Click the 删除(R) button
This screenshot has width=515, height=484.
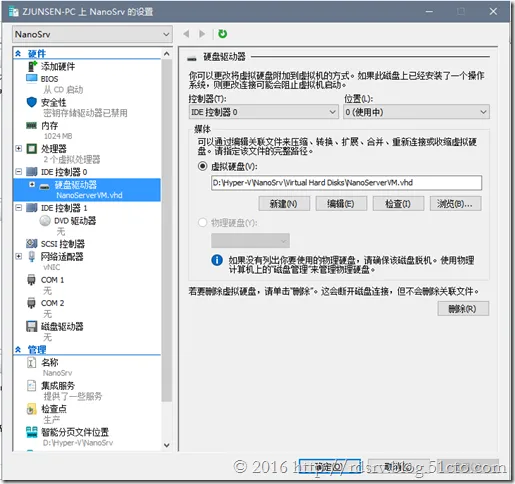463,309
